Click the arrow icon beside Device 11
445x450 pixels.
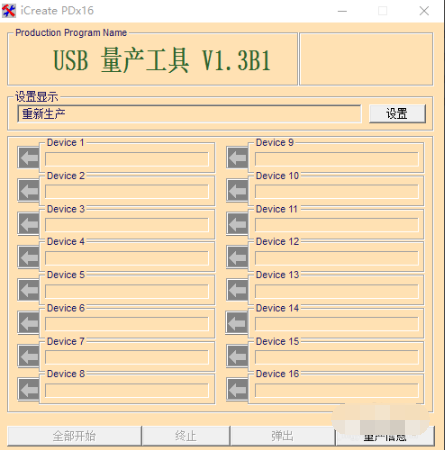click(237, 223)
